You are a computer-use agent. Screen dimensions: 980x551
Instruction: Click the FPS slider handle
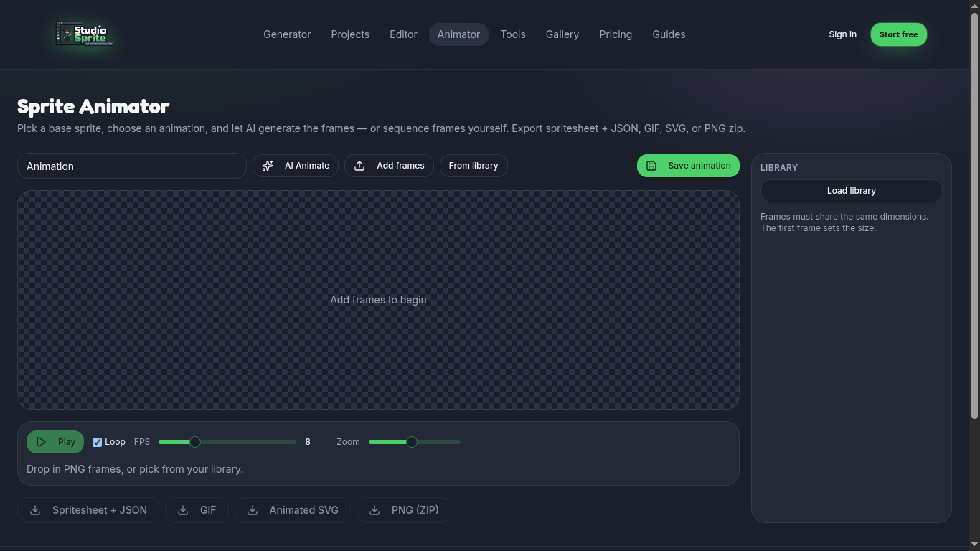pos(195,442)
